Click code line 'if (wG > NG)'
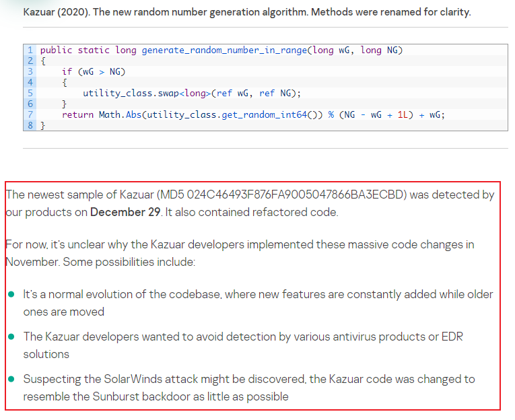The height and width of the screenshot is (420, 515). [x=94, y=71]
